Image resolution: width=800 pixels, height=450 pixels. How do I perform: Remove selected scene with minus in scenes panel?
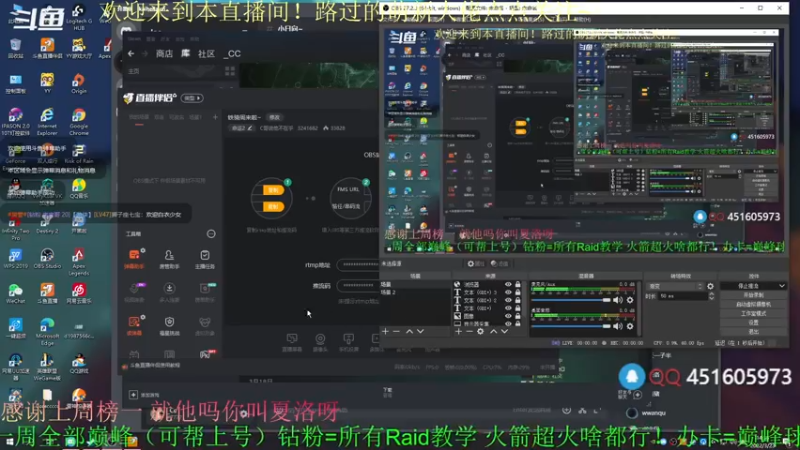tap(396, 332)
